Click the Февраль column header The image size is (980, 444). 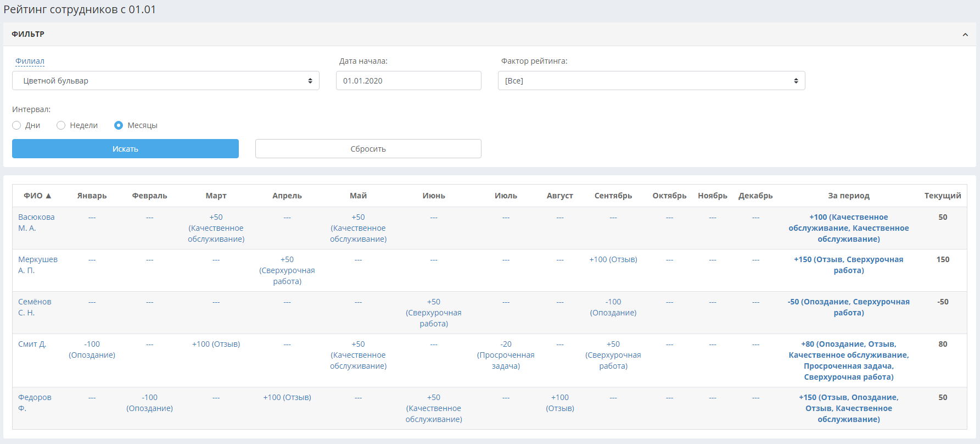(150, 196)
